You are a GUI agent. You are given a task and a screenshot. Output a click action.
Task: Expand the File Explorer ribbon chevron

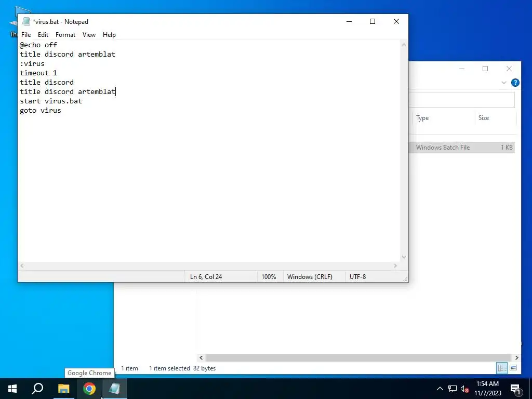point(504,83)
